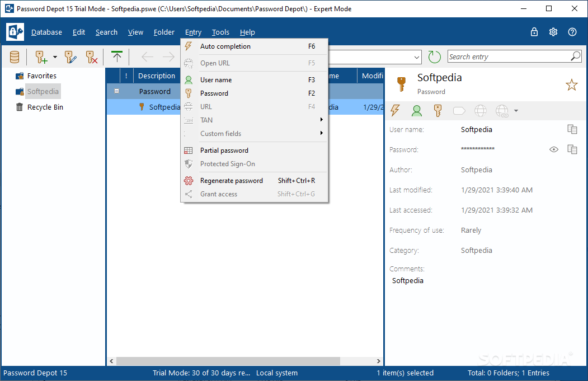Click the Last modified date value
Screen dimensions: 588x381
click(496, 190)
